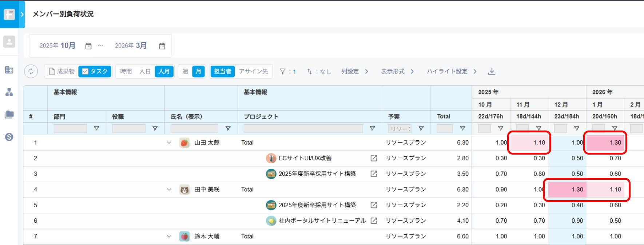Open the 予実 column filter icon
Viewport: 644px width, 245px height.
pos(421,128)
